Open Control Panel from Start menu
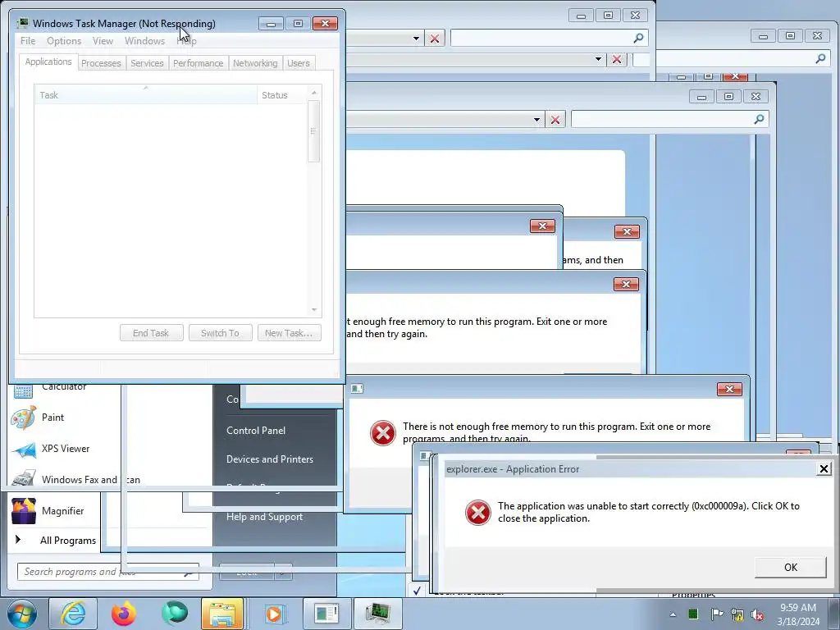The image size is (840, 630). point(256,430)
